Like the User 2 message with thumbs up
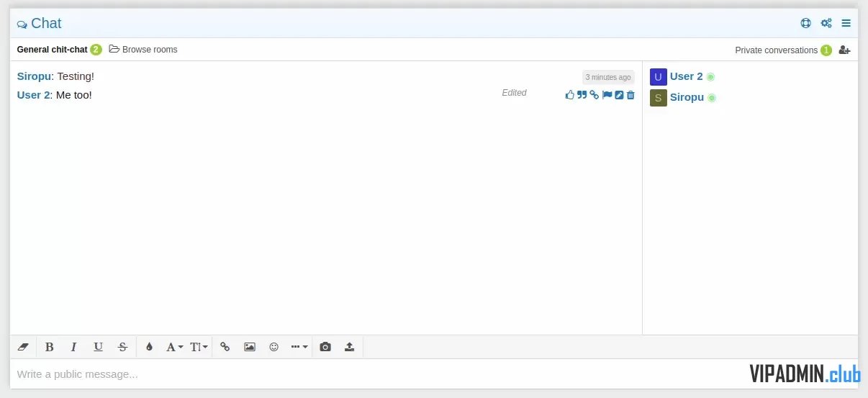This screenshot has height=398, width=868. [x=570, y=95]
